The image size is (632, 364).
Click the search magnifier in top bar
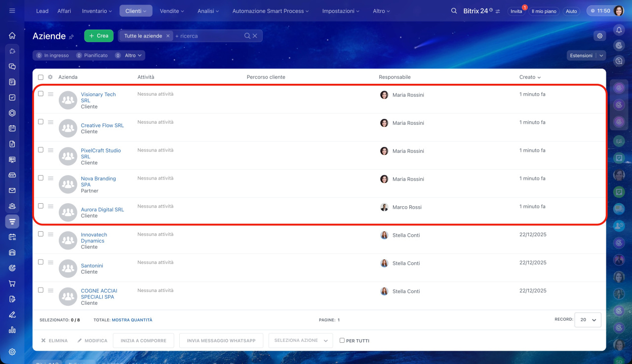coord(454,11)
